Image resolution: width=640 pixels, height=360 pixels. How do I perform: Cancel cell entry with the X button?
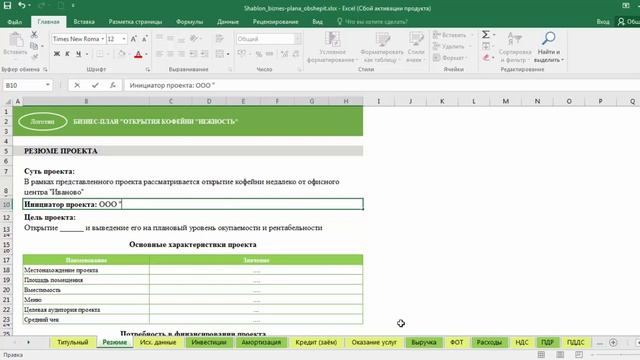coord(77,85)
